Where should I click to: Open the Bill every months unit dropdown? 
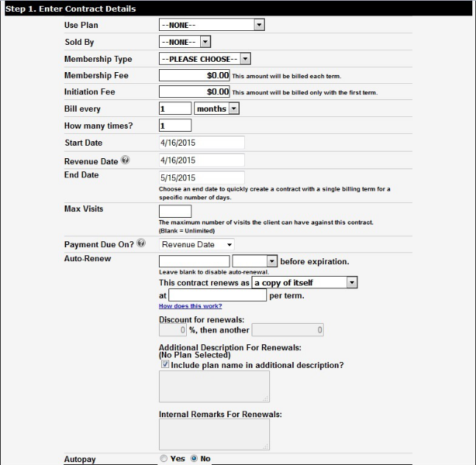217,109
